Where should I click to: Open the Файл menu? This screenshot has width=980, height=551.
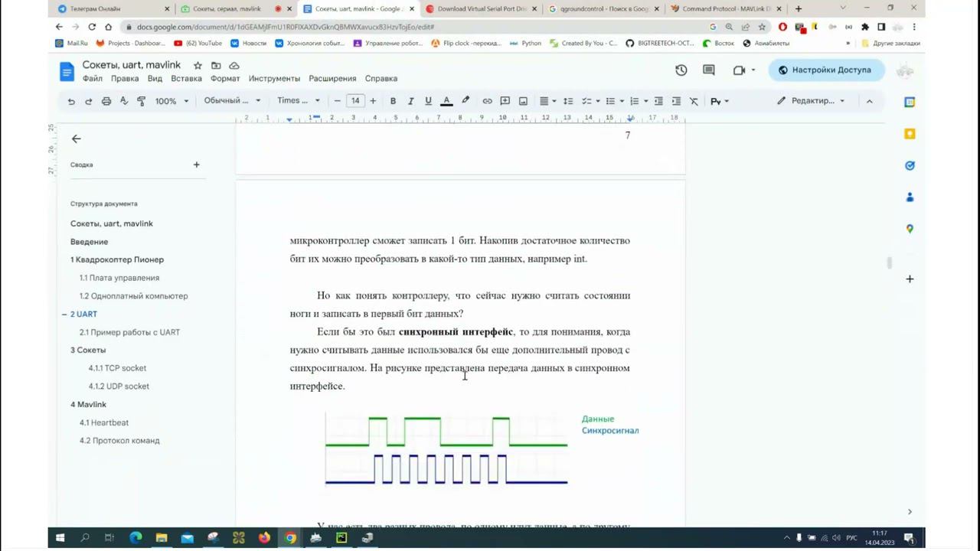point(93,78)
